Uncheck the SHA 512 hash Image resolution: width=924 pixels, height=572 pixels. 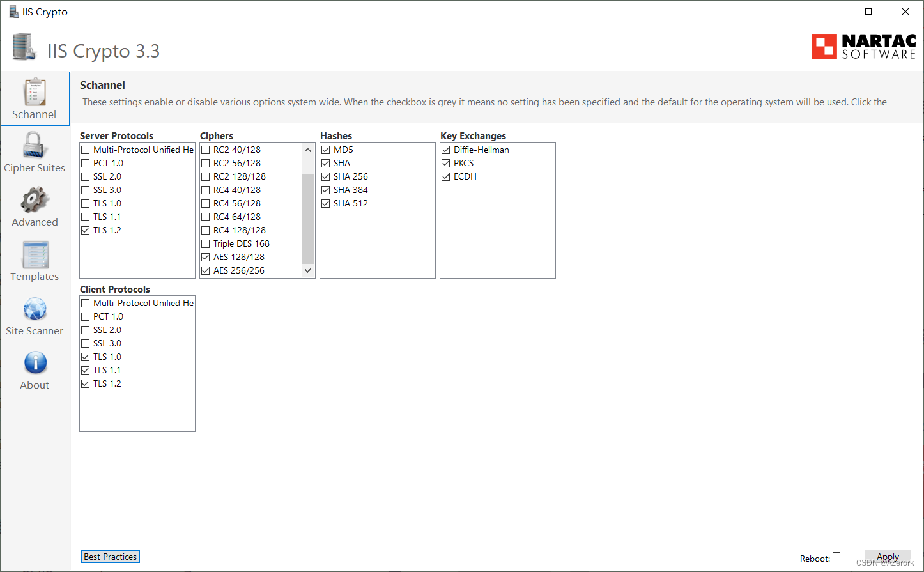point(326,203)
